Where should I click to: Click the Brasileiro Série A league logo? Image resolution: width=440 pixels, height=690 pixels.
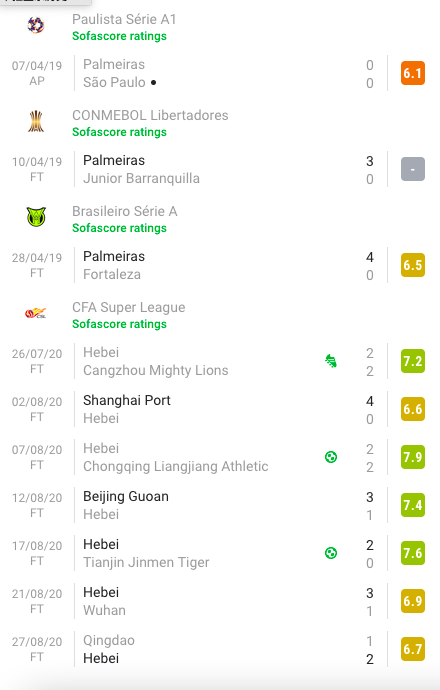click(x=36, y=217)
